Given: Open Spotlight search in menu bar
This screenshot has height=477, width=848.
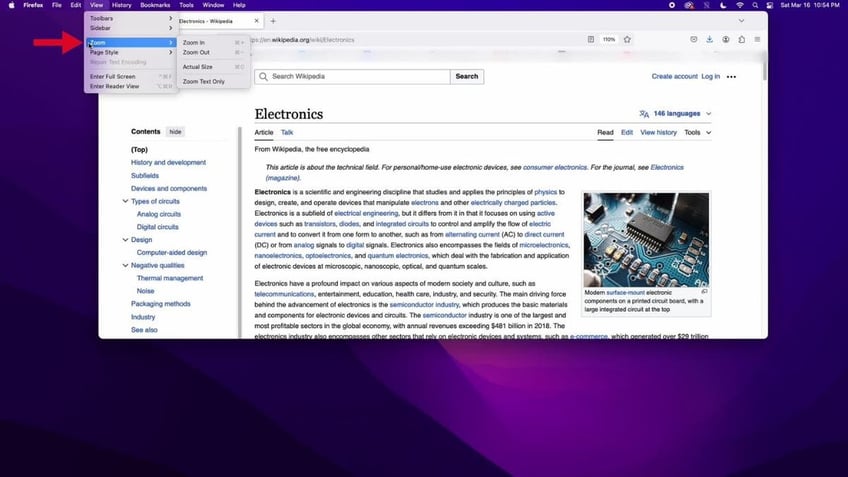Looking at the screenshot, I should point(755,5).
